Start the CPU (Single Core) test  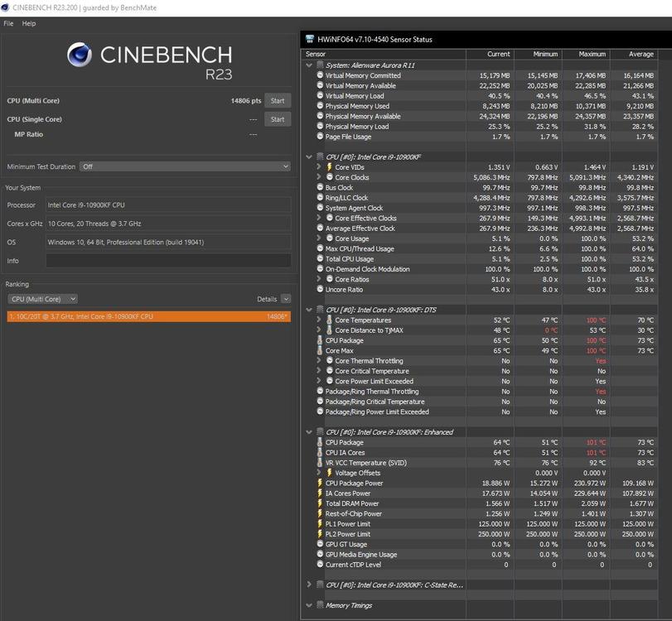tap(278, 119)
